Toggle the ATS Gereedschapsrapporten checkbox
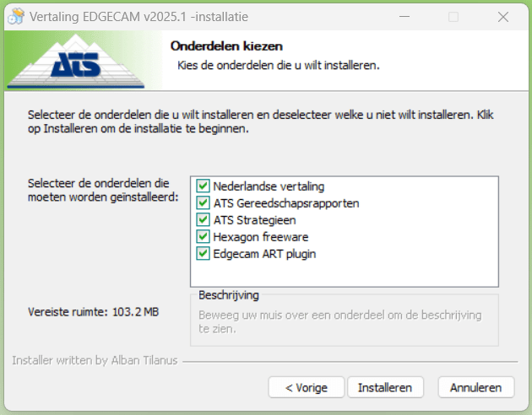The width and height of the screenshot is (532, 415). tap(203, 203)
